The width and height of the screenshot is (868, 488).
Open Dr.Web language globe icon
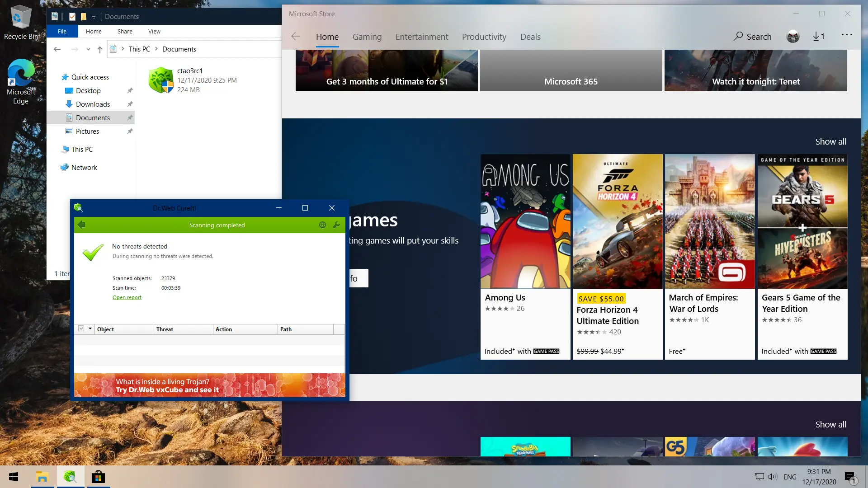(322, 225)
